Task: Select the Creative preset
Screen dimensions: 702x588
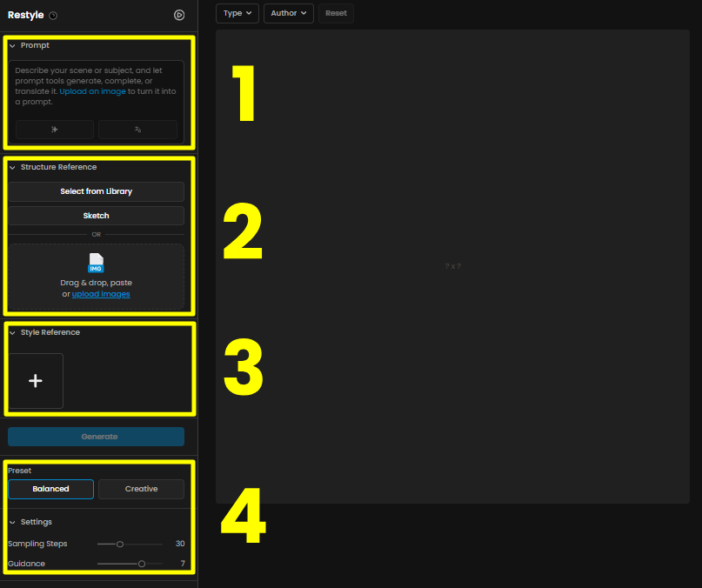Action: [141, 489]
